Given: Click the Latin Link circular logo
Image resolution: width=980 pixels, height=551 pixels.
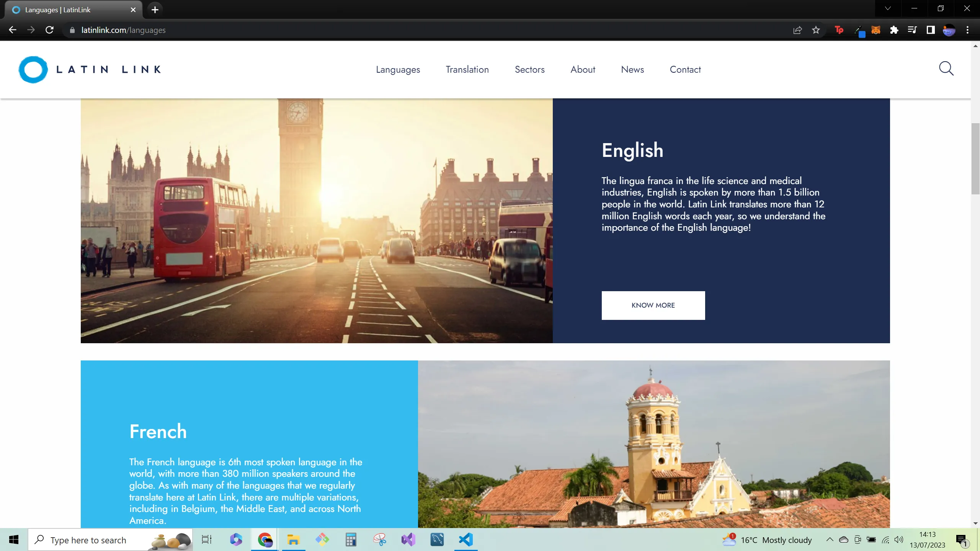Looking at the screenshot, I should coord(34,69).
